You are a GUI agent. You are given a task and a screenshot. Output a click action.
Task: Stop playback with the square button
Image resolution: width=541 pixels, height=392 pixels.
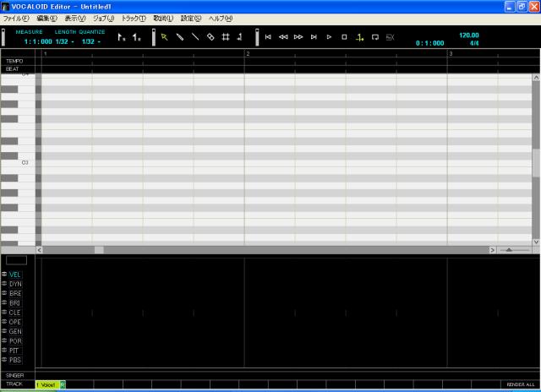click(x=344, y=37)
